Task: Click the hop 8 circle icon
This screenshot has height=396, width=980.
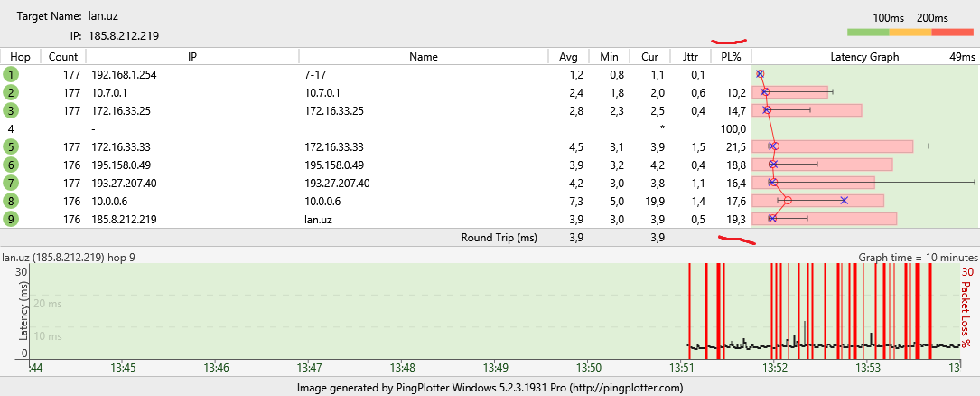Action: click(x=11, y=201)
